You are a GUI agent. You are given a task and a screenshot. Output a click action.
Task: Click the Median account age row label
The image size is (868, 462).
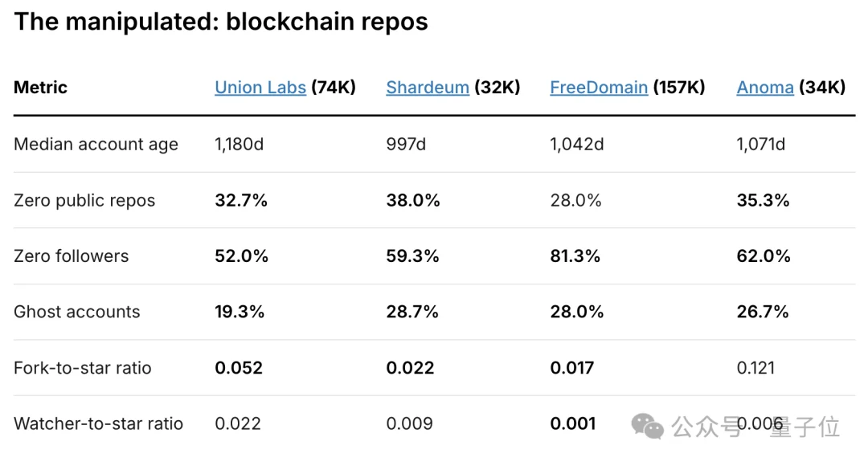[x=96, y=145]
